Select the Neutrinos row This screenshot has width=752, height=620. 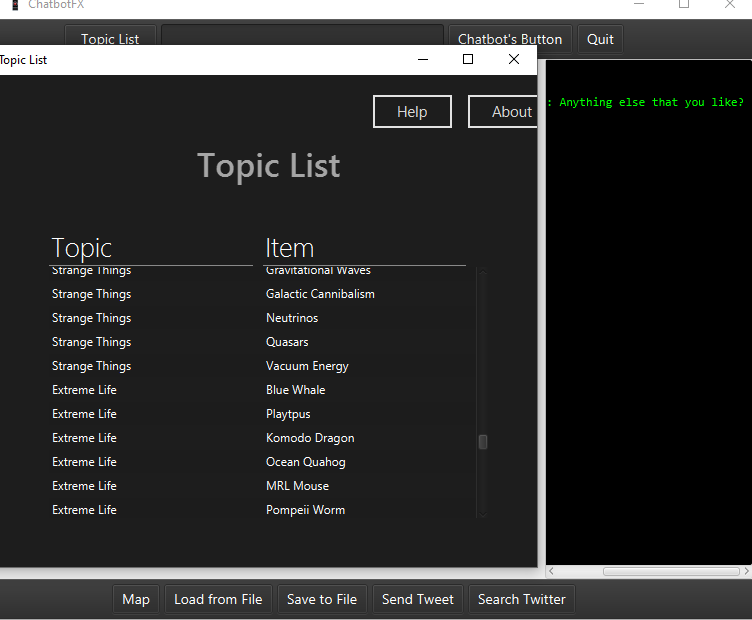click(x=292, y=318)
